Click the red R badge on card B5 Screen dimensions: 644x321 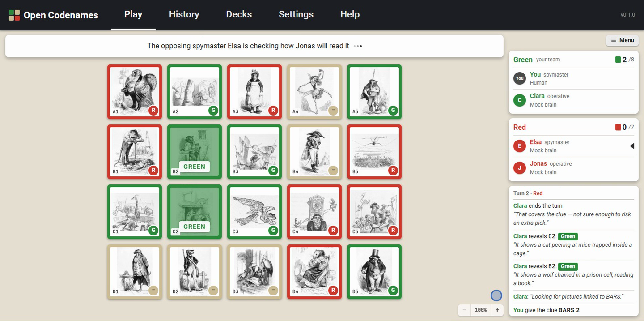(x=393, y=171)
